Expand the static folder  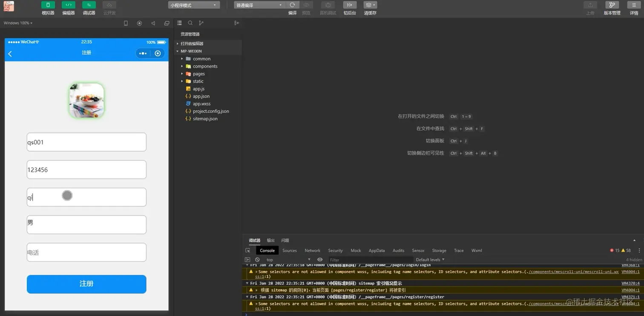(x=208, y=81)
